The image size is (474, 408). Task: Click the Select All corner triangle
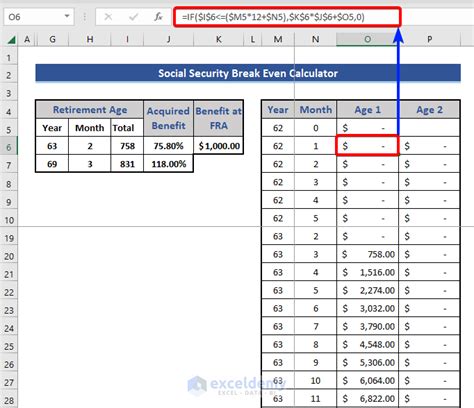tap(11, 40)
